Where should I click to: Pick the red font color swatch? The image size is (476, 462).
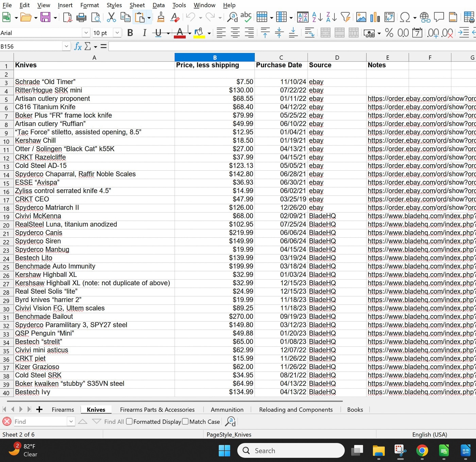coord(180,36)
